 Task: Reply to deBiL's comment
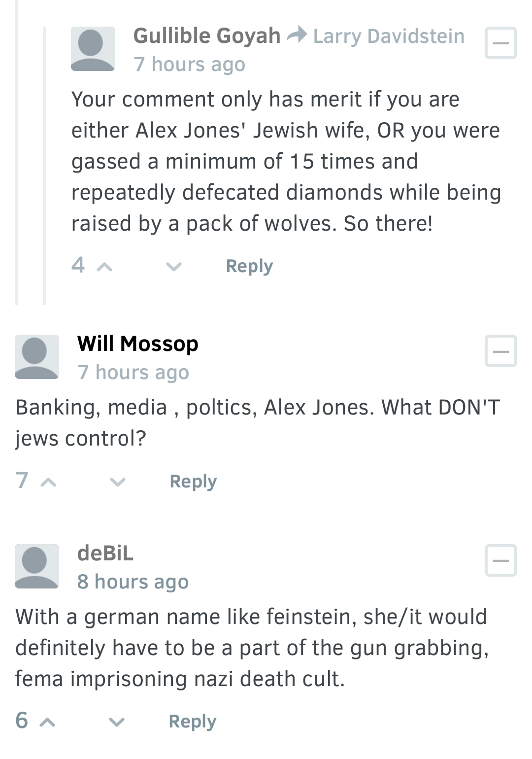(193, 722)
